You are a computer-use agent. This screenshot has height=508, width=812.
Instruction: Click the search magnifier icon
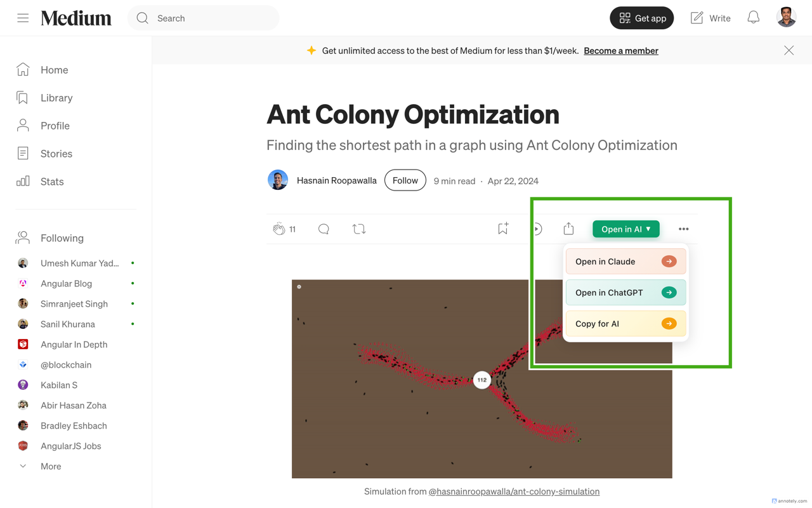coord(143,18)
